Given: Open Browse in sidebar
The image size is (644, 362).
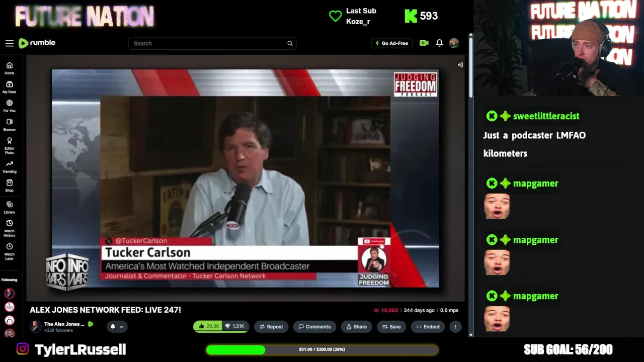Looking at the screenshot, I should [9, 125].
